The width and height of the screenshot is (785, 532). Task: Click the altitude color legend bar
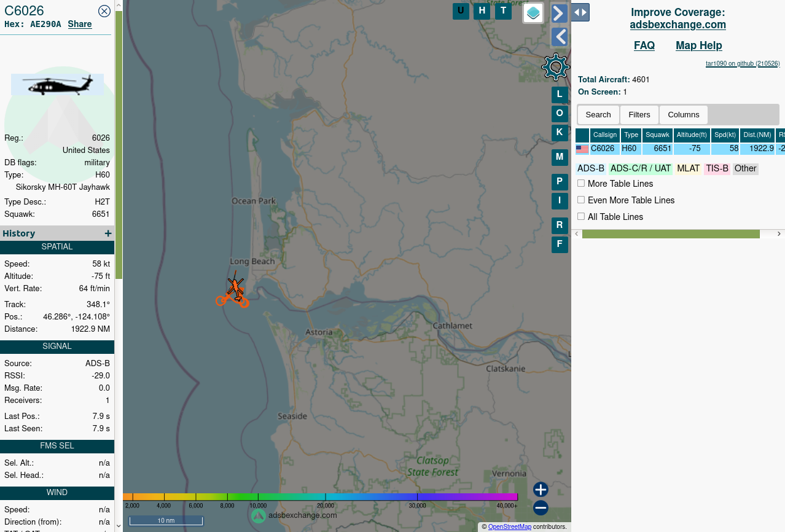[x=320, y=497]
